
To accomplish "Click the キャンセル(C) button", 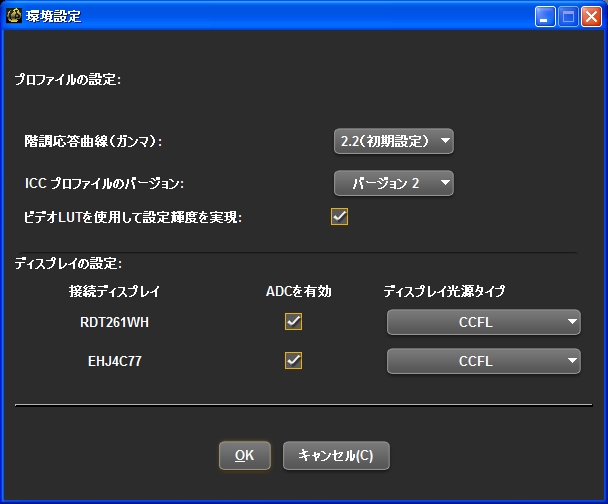I will pos(336,456).
